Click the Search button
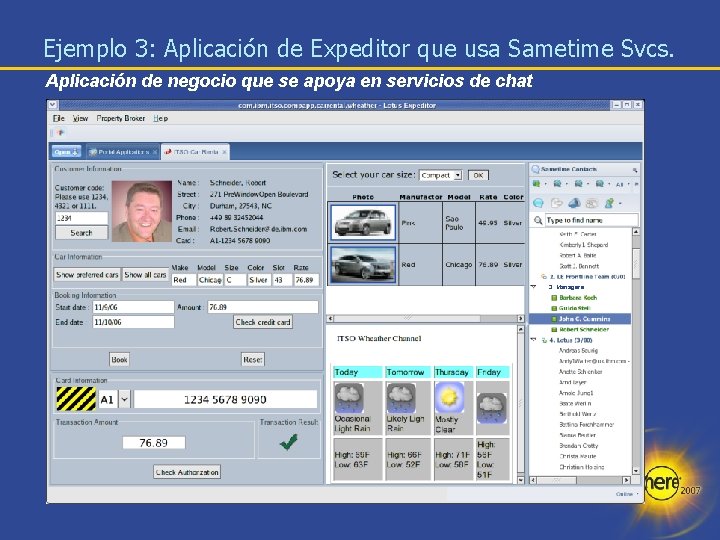Image resolution: width=720 pixels, height=540 pixels. coord(82,233)
